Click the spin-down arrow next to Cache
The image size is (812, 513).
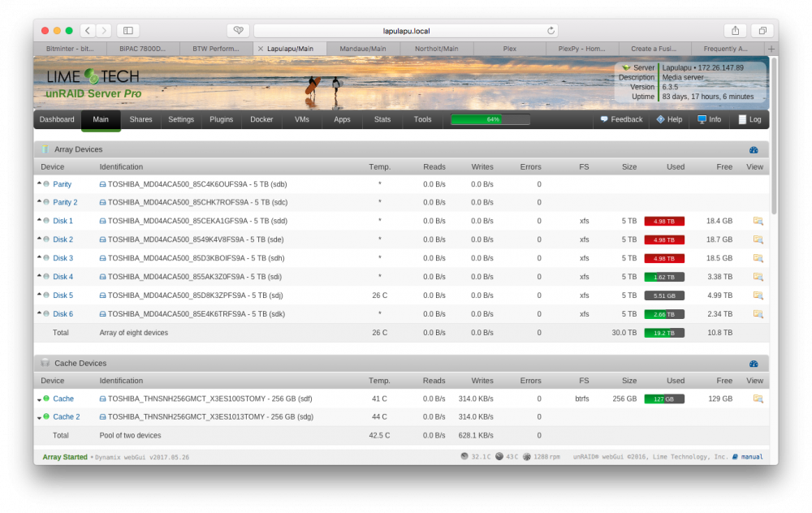point(39,399)
